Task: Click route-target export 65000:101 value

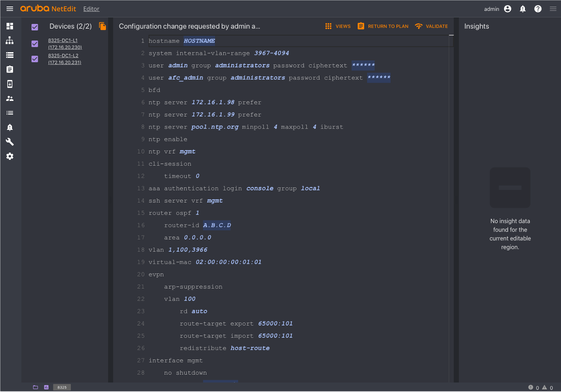Action: (x=276, y=323)
